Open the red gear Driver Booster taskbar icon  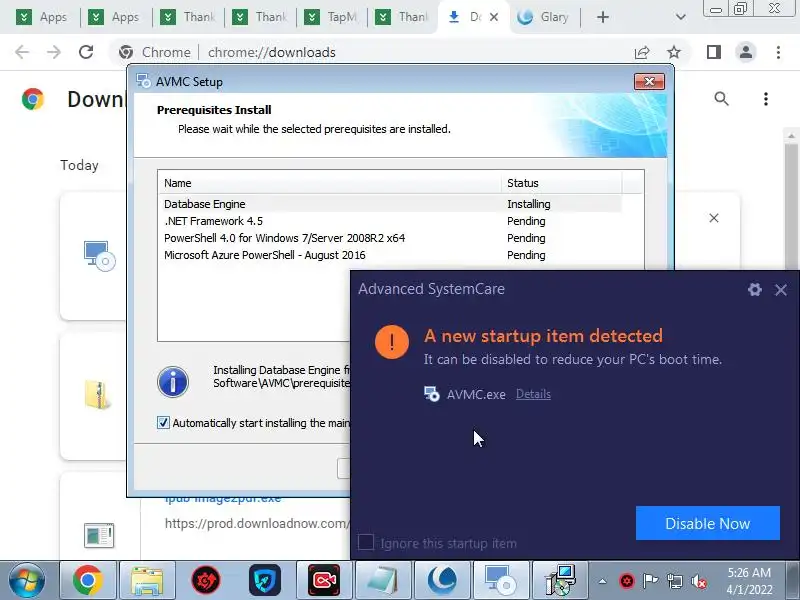click(x=206, y=580)
